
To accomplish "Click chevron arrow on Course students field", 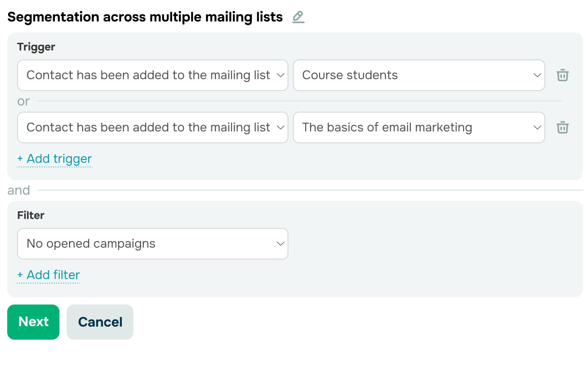I will pos(537,75).
